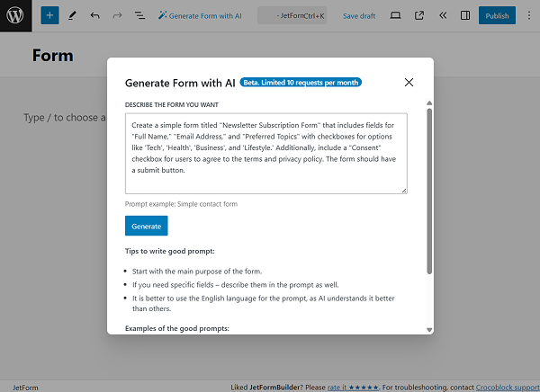540x392 pixels.
Task: View the form in new tab
Action: tap(419, 15)
